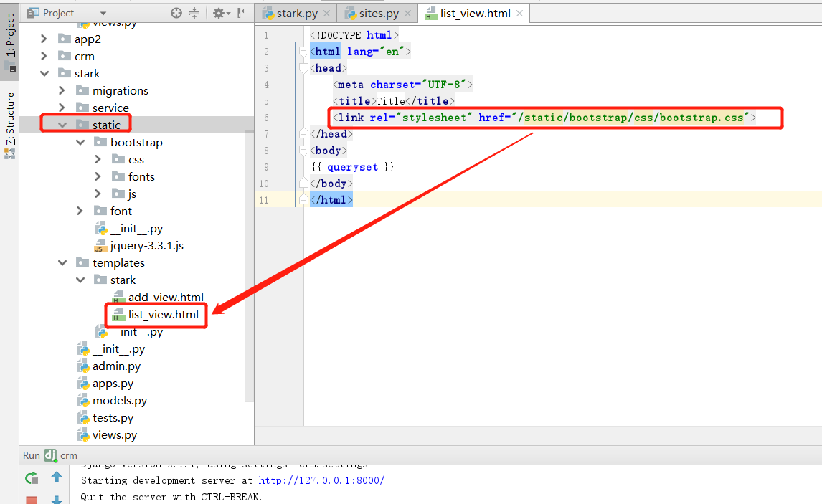Open the http://127.0.0.1:8000/ server link

click(x=321, y=480)
